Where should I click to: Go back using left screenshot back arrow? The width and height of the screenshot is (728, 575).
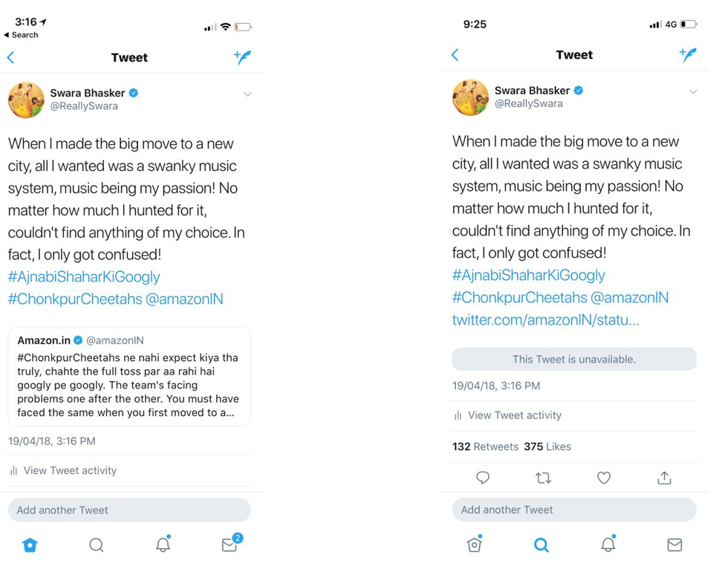coord(11,57)
